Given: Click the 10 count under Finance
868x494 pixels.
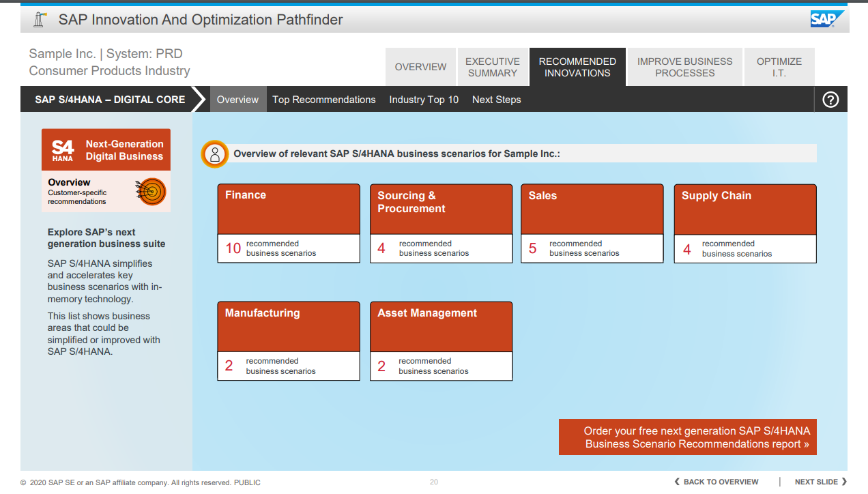Looking at the screenshot, I should coord(233,248).
